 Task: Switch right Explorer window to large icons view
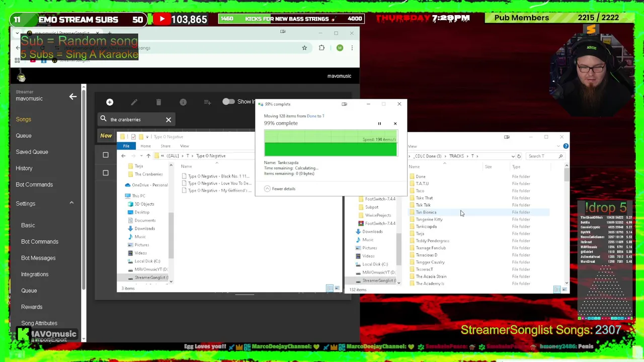pos(564,289)
